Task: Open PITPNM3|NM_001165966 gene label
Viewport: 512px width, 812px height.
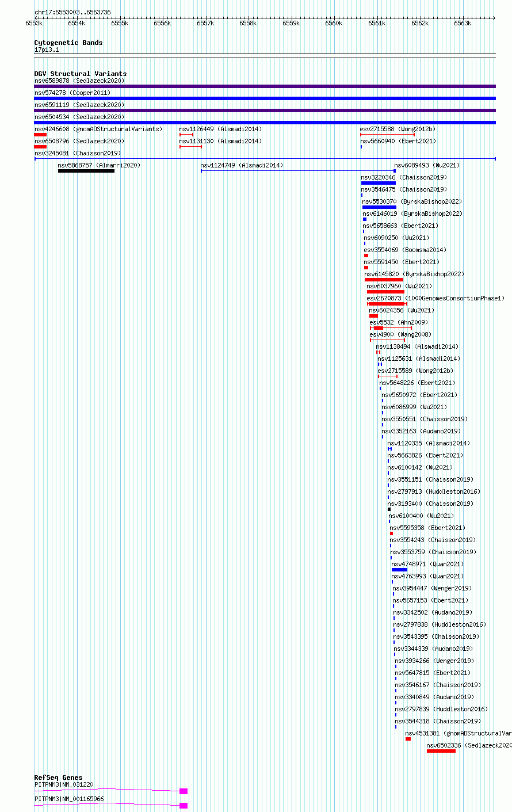Action: pos(69,799)
